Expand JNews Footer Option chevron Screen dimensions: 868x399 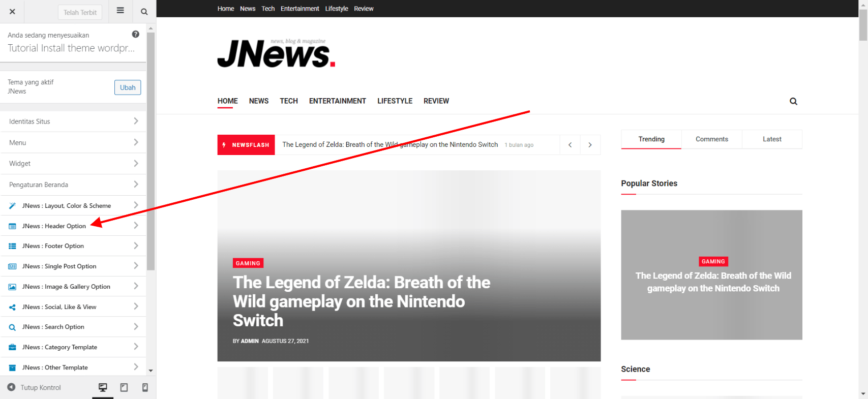pyautogui.click(x=136, y=245)
